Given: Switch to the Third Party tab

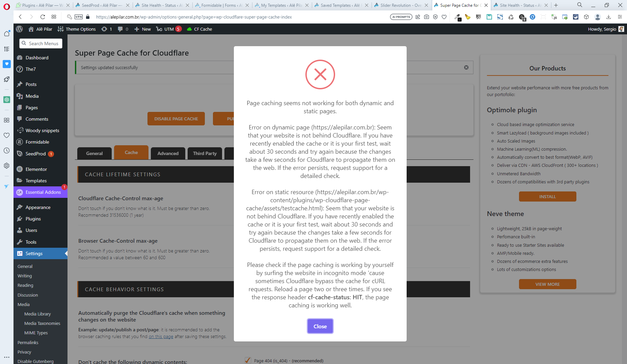Looking at the screenshot, I should pos(205,153).
